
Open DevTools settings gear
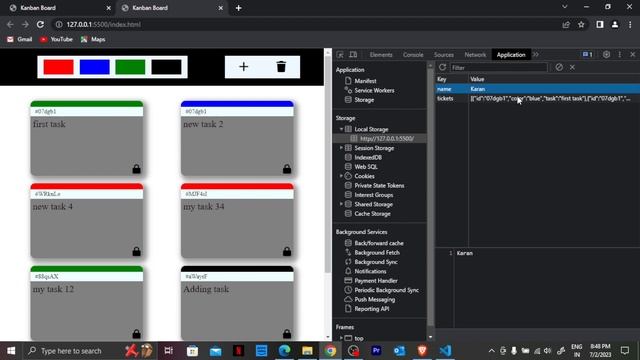tap(606, 55)
